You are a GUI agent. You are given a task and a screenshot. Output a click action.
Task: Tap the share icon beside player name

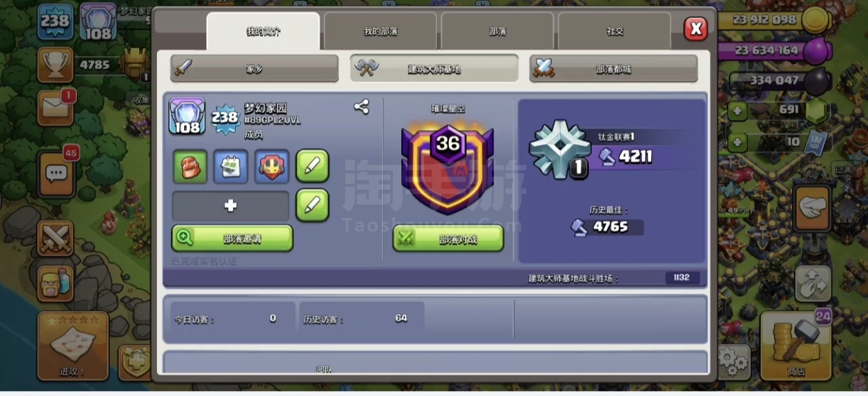pyautogui.click(x=361, y=106)
